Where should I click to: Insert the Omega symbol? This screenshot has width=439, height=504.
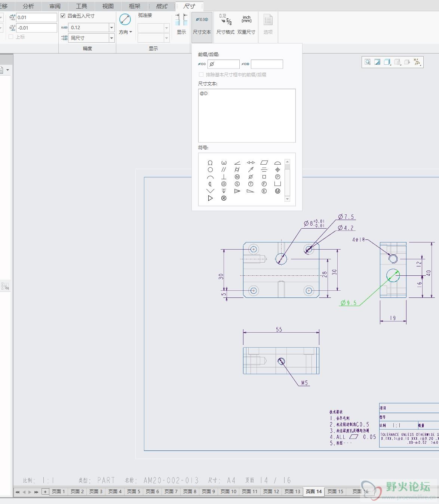[x=210, y=163]
